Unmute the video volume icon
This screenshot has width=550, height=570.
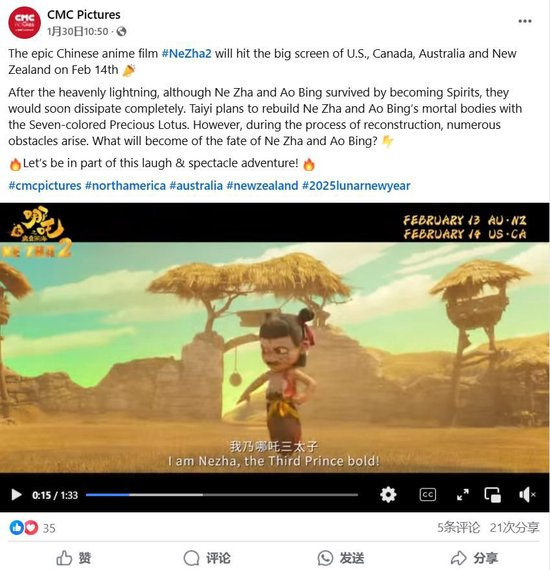tap(527, 495)
